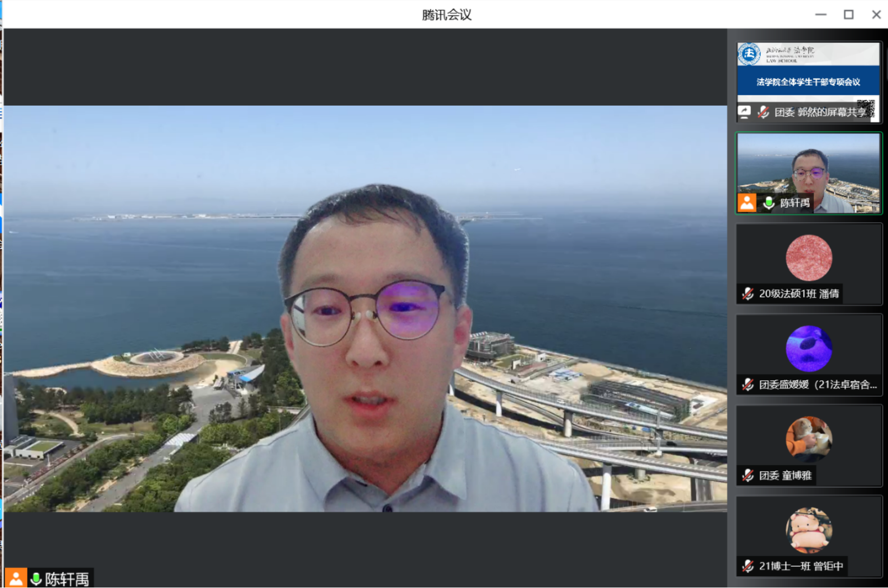Select 童博雅's cat avatar
The image size is (888, 588).
[808, 439]
